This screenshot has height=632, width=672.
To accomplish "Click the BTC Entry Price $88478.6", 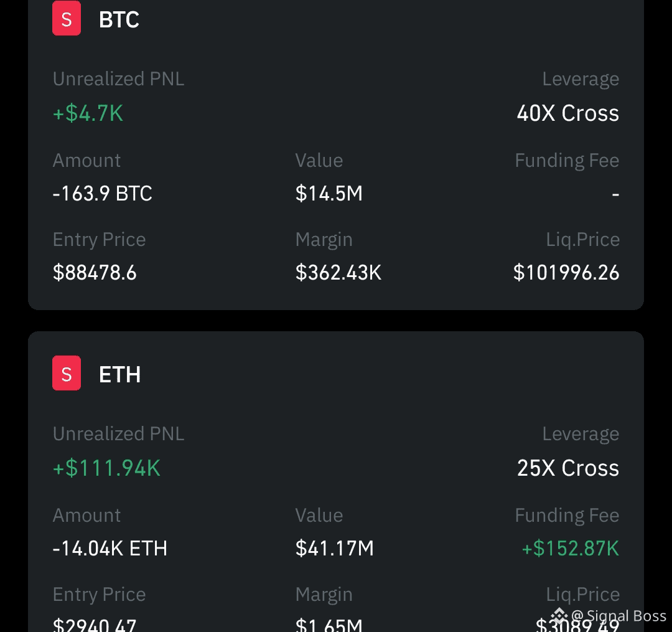I will (x=95, y=272).
